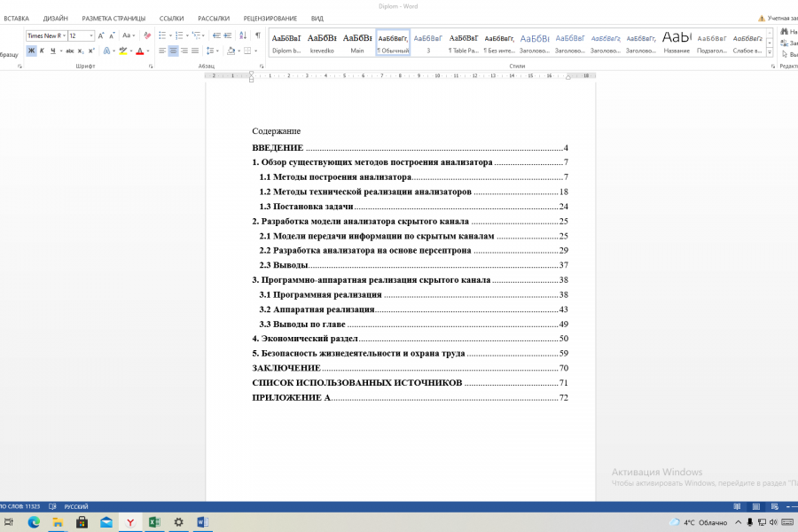
Task: Expand font color dropdown arrow
Action: (148, 51)
